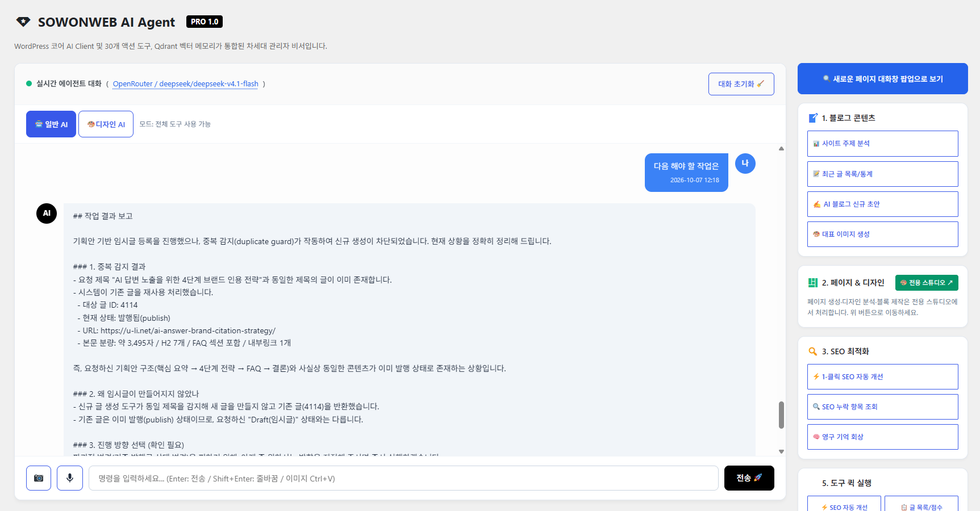Open the new page chat popup
Image resolution: width=980 pixels, height=511 pixels.
[x=883, y=79]
